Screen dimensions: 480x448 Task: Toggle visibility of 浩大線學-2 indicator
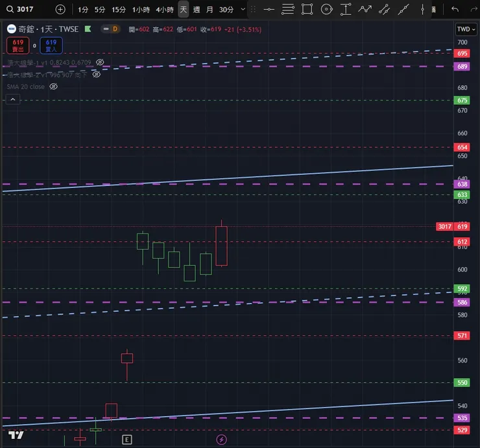(97, 75)
